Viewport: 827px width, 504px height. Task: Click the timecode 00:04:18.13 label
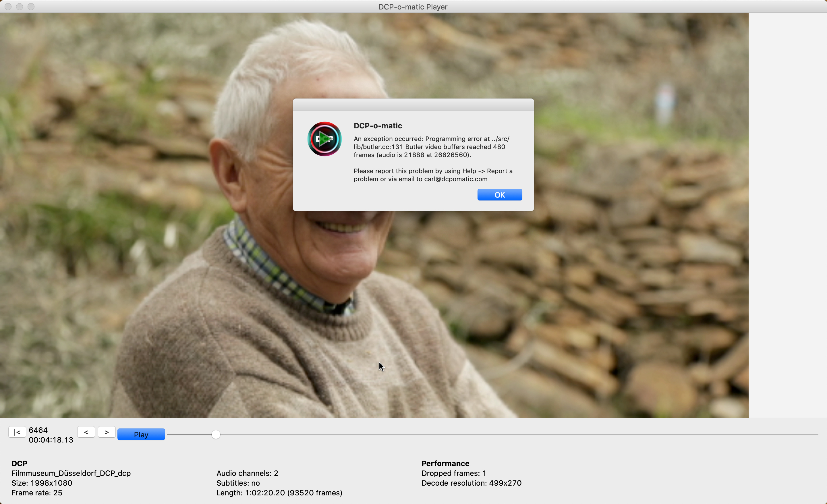(x=51, y=440)
